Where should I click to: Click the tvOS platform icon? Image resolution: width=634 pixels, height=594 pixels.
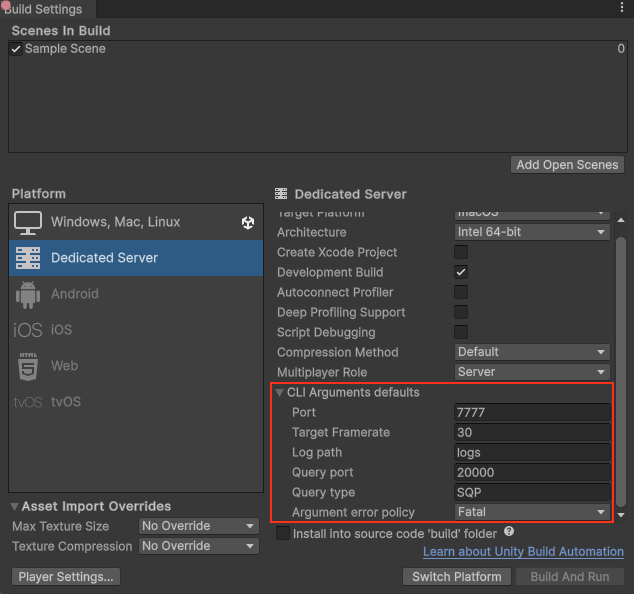click(27, 402)
